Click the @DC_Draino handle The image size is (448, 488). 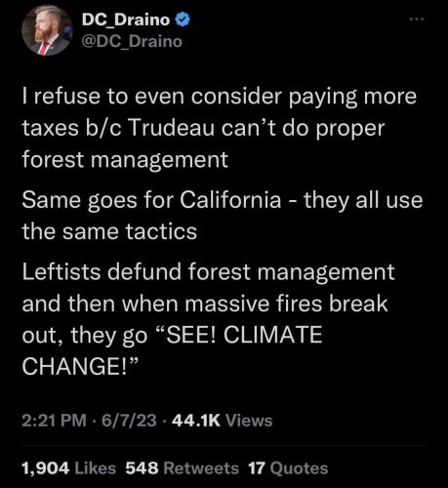coord(132,41)
